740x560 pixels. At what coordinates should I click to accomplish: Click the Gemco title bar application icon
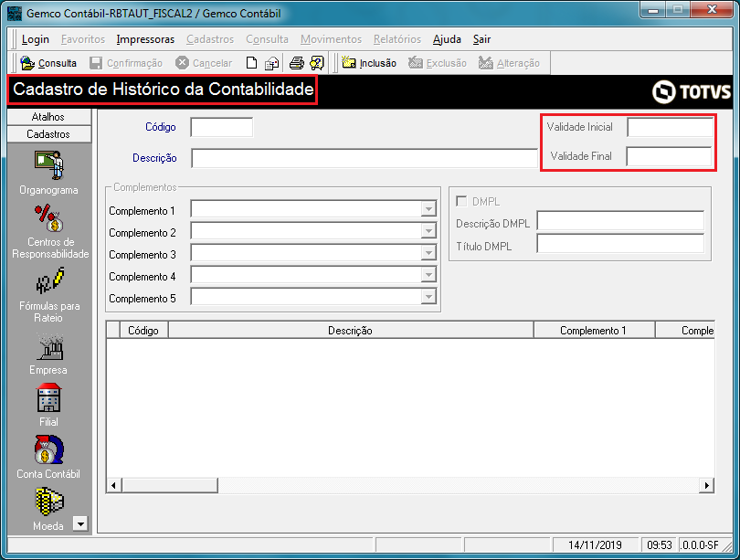pos(16,13)
